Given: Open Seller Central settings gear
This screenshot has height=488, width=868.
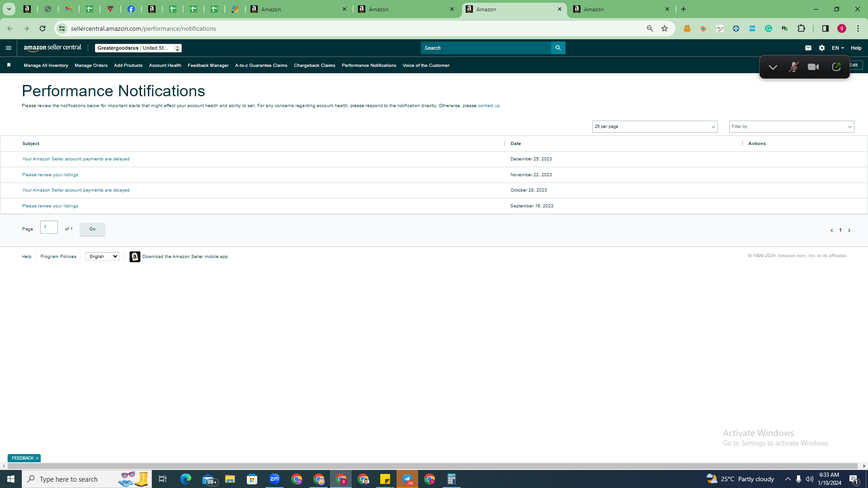Looking at the screenshot, I should [822, 48].
